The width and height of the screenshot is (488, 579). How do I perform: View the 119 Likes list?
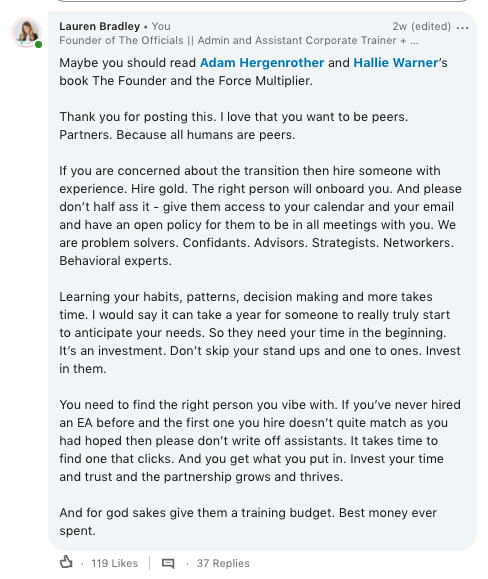114,563
